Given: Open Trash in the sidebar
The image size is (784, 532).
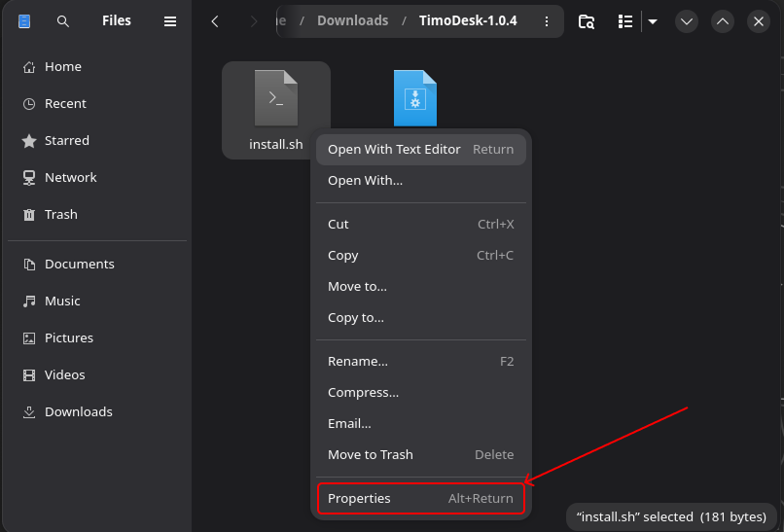Looking at the screenshot, I should click(x=97, y=215).
